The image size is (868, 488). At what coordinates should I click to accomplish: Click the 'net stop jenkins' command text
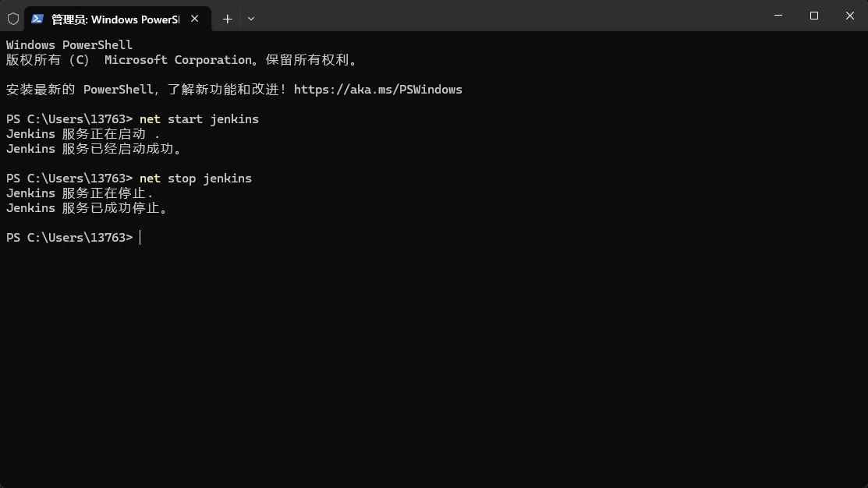pyautogui.click(x=196, y=179)
